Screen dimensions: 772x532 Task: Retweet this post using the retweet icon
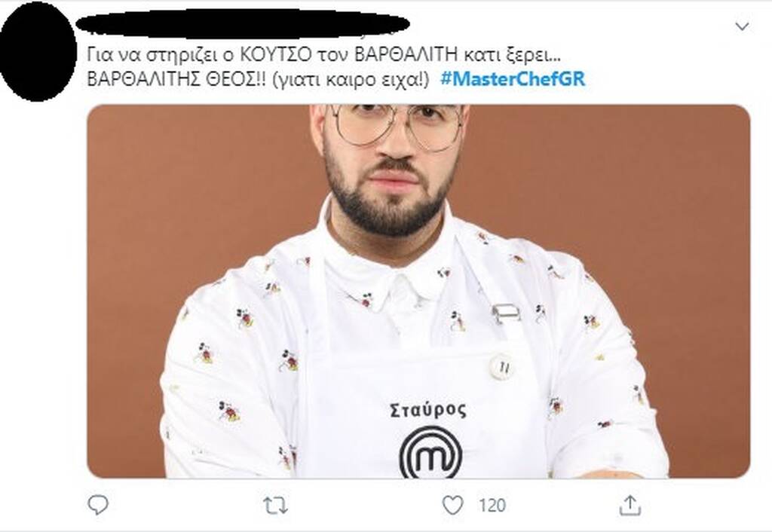(275, 506)
